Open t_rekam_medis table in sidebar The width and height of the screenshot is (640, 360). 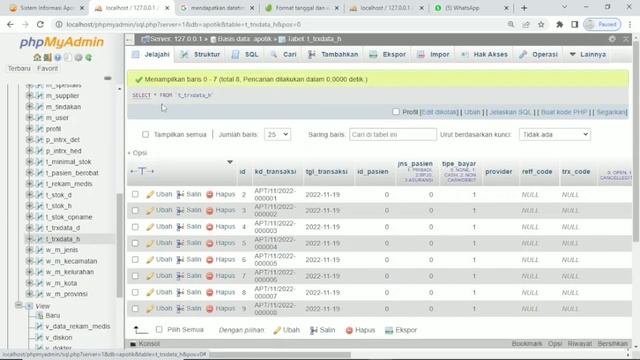coord(69,184)
